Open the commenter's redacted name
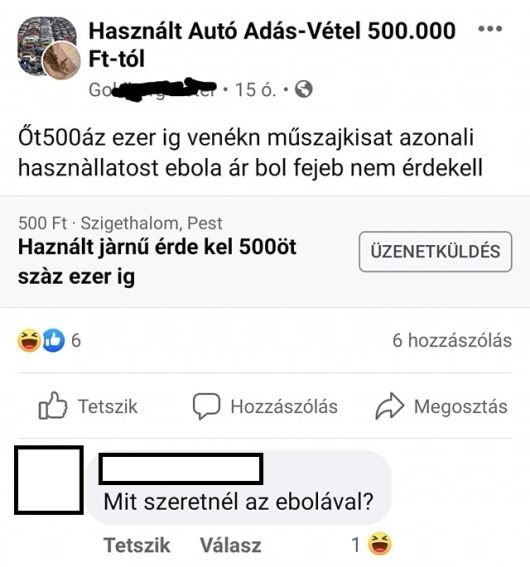This screenshot has height=567, width=530. pos(181,469)
